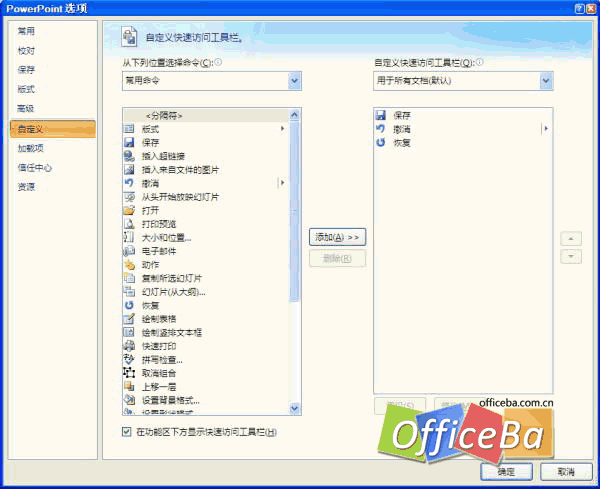Expand the 撤消 arrow in right toolbar list
This screenshot has width=600, height=489.
[546, 129]
